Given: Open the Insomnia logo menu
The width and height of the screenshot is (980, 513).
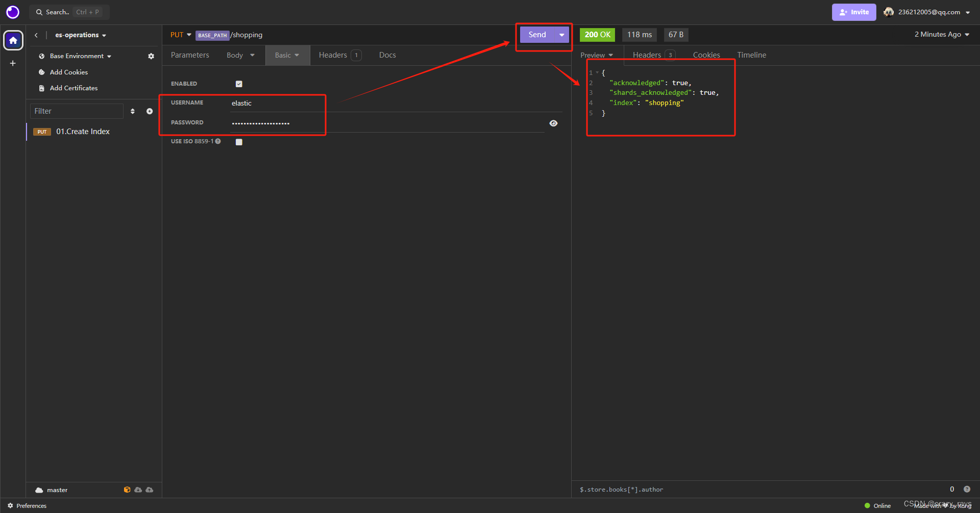Looking at the screenshot, I should [x=13, y=12].
